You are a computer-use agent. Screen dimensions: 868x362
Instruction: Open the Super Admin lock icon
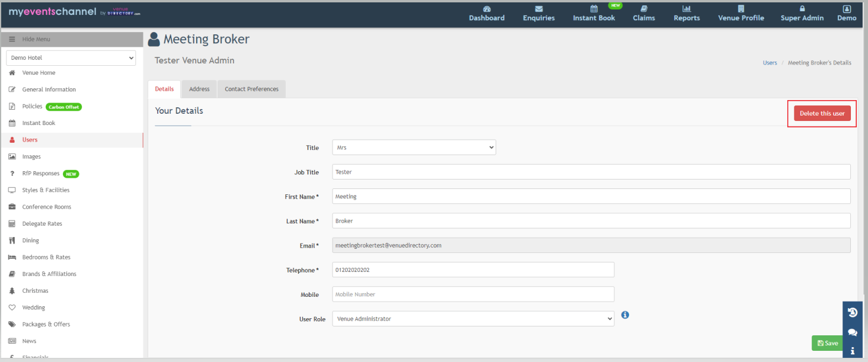[802, 9]
